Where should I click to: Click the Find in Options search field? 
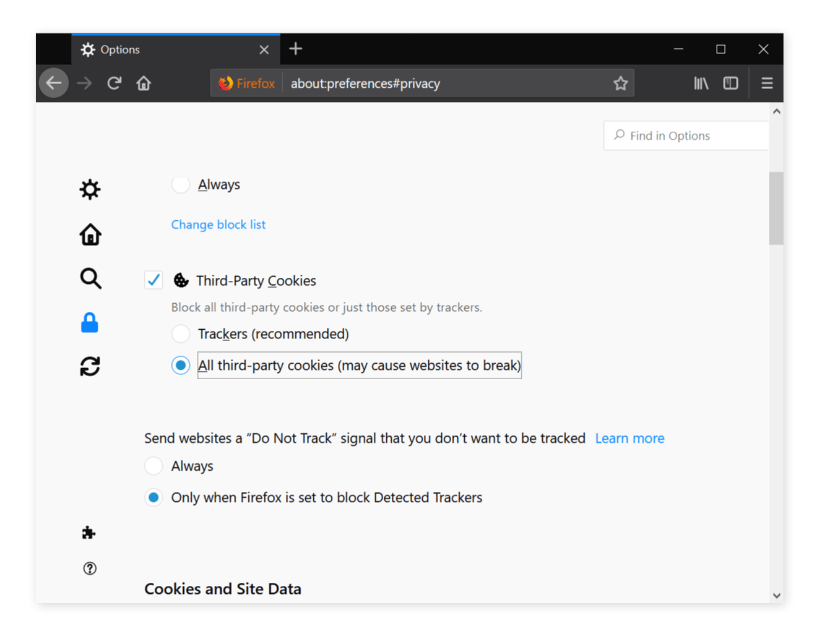686,135
